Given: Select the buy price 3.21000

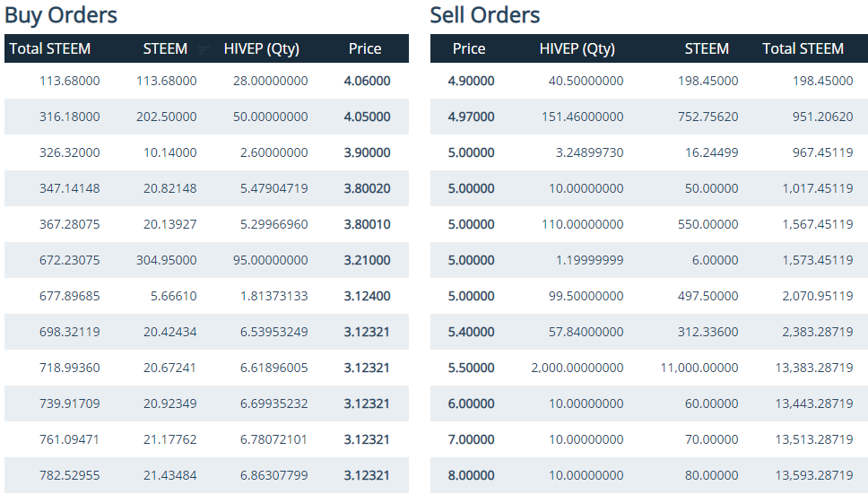Looking at the screenshot, I should (367, 260).
